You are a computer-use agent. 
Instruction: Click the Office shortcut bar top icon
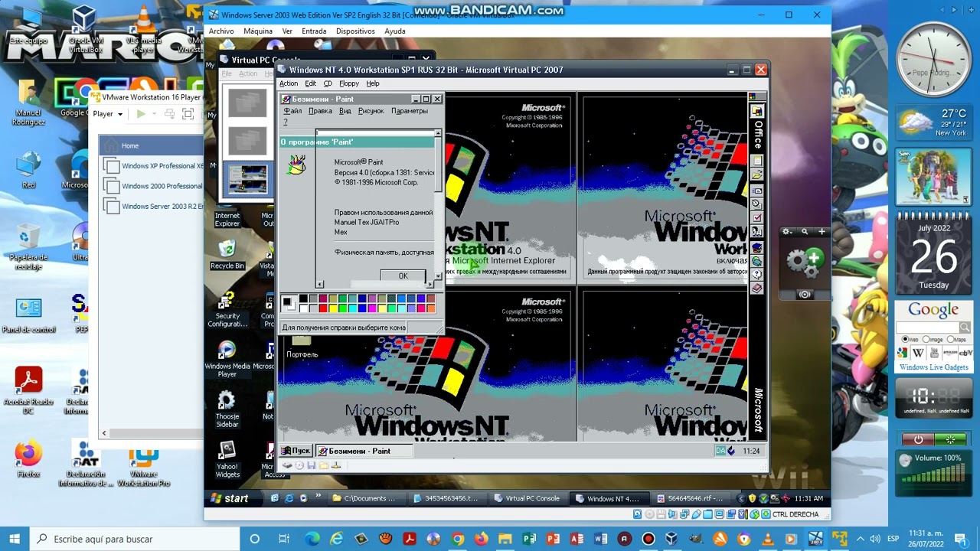pyautogui.click(x=756, y=112)
